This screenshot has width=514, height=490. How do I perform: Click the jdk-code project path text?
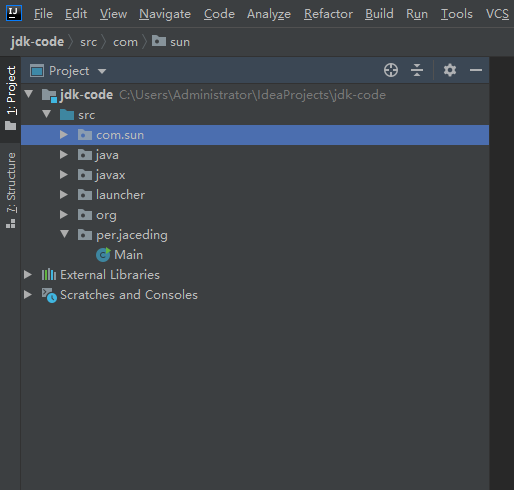point(252,95)
